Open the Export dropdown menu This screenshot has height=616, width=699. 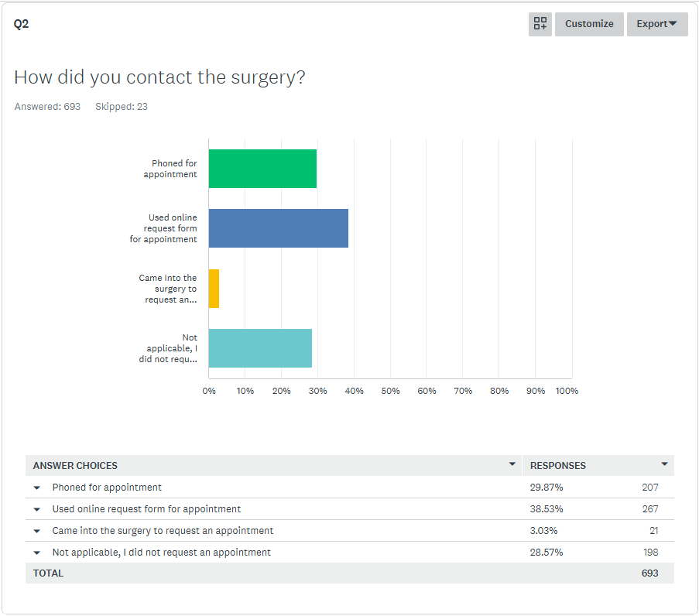656,24
